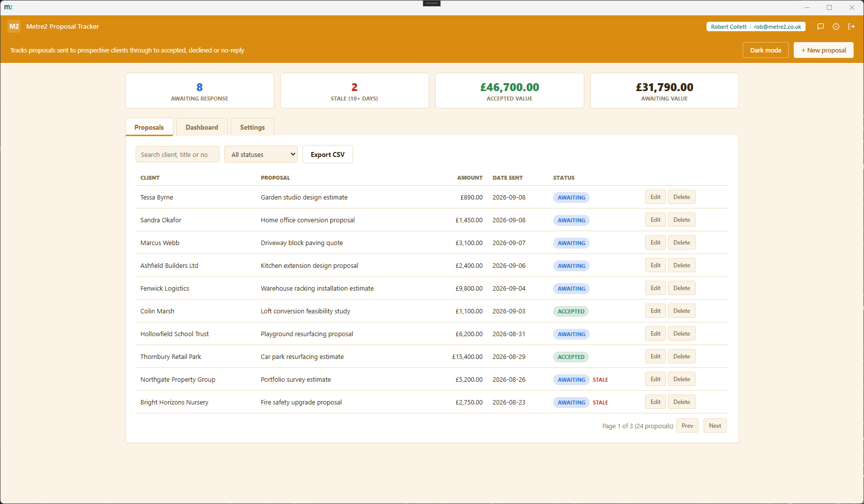The image size is (864, 504).
Task: Click the Robert Collett user badge
Action: [756, 27]
